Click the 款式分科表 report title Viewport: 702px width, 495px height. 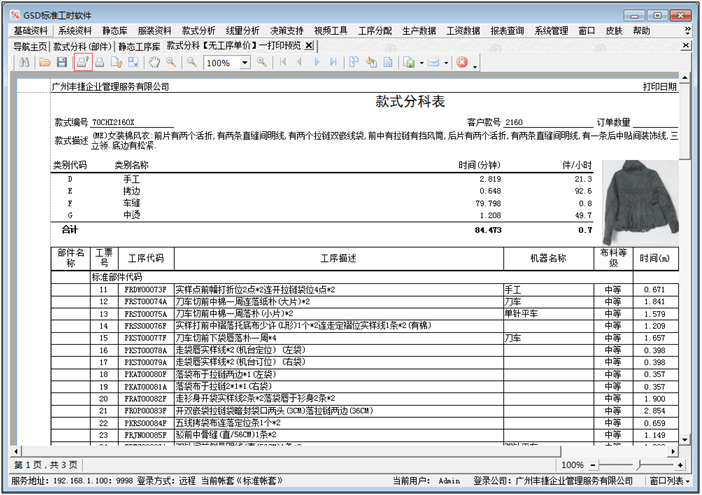tap(410, 101)
